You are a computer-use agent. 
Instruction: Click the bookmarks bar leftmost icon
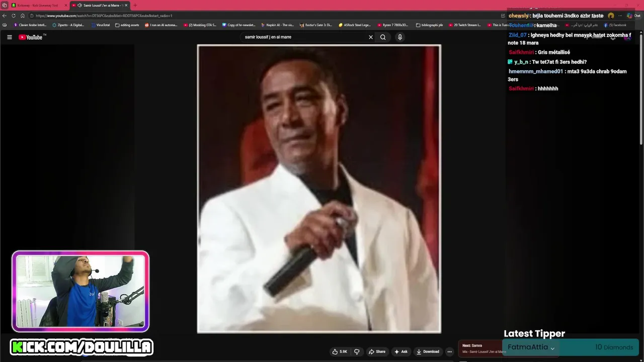click(5, 25)
